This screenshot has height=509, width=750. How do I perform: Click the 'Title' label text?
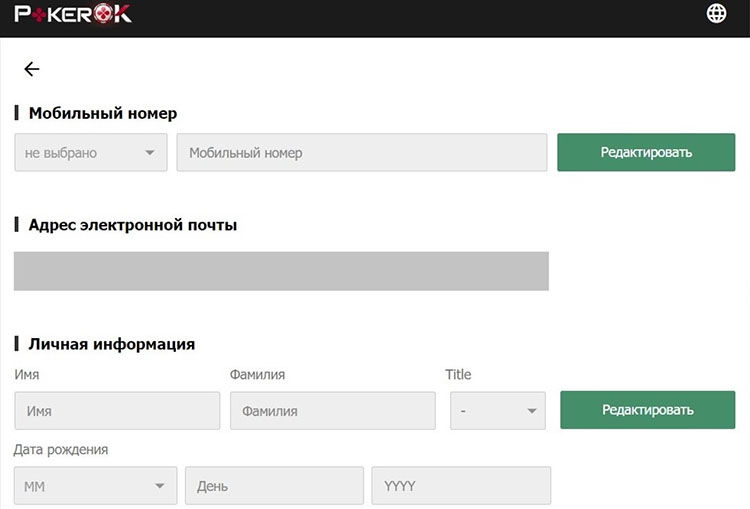(x=458, y=374)
